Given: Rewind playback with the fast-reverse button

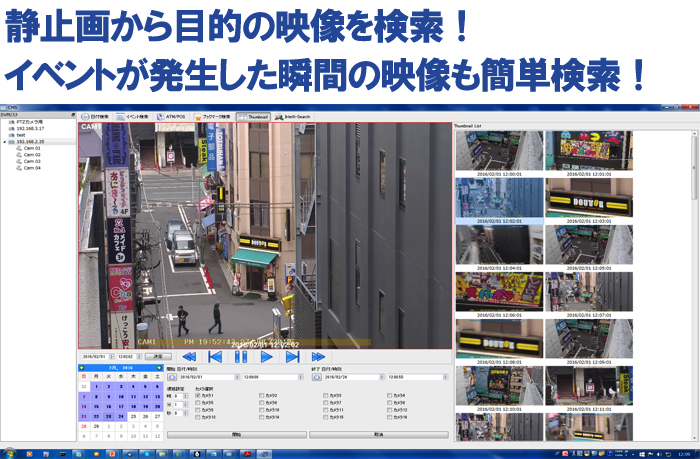Looking at the screenshot, I should [x=189, y=357].
